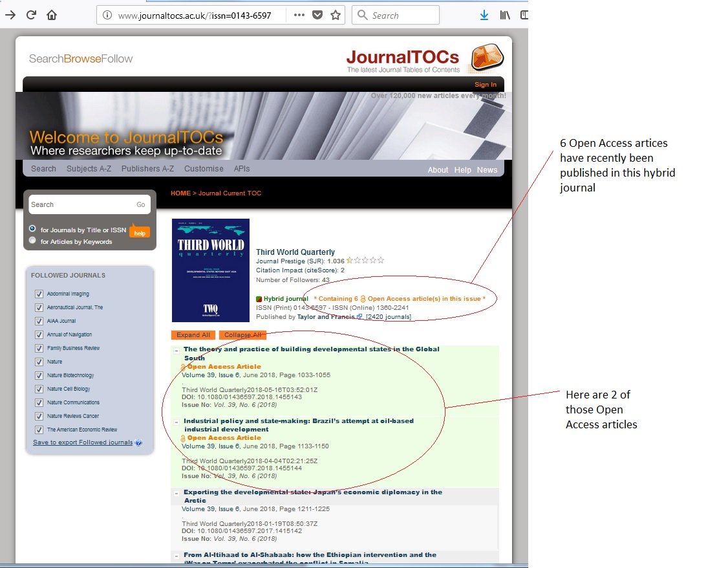Uncheck the Family Business Review checkbox
Image resolution: width=728 pixels, height=568 pixels.
pos(39,348)
